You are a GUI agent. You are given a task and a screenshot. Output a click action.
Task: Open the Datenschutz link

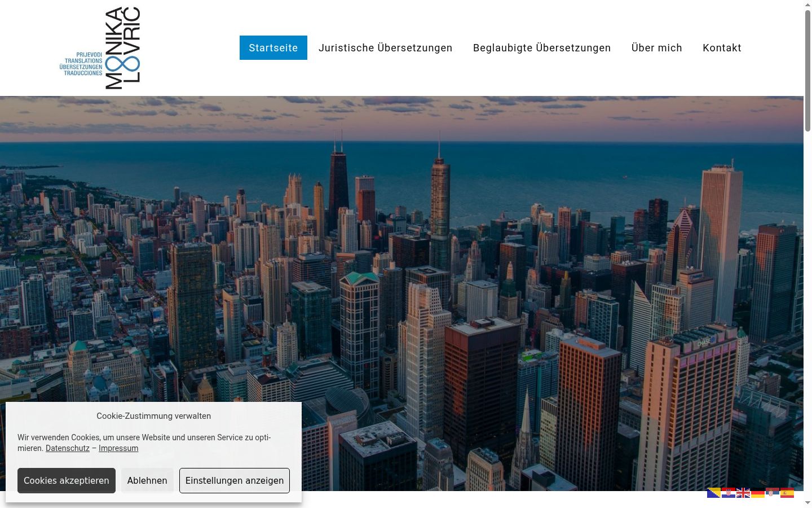68,448
